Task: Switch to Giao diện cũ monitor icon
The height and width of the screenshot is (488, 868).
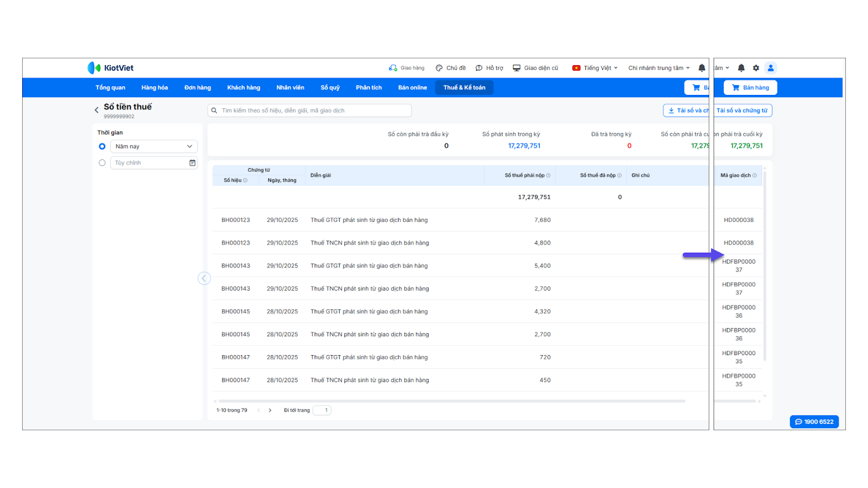Action: [x=516, y=68]
